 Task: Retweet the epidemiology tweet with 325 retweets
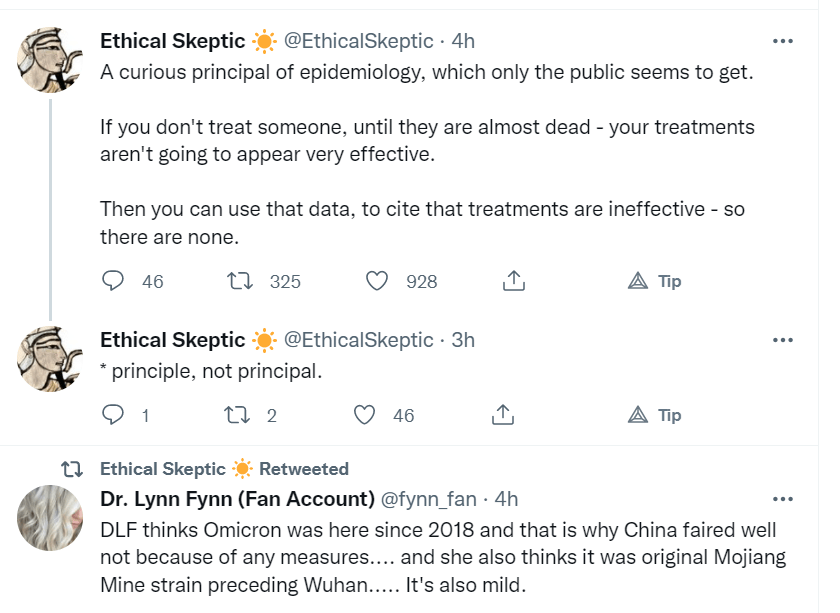tap(241, 281)
